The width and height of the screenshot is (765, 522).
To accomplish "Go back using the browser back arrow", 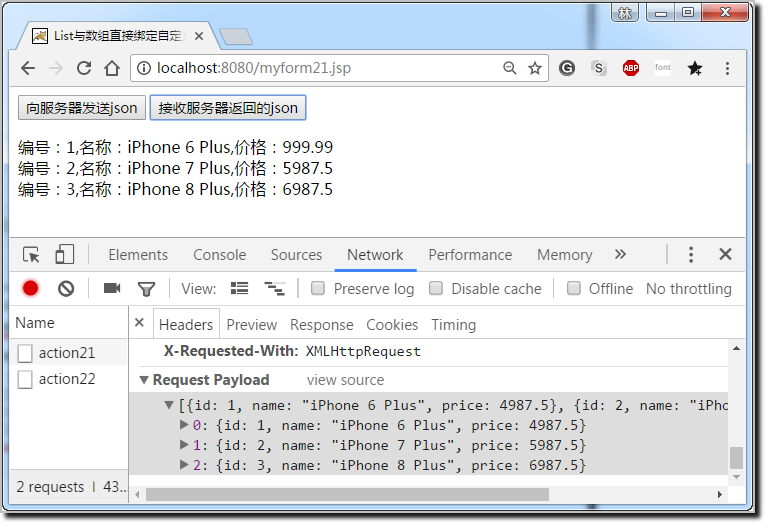I will click(28, 68).
